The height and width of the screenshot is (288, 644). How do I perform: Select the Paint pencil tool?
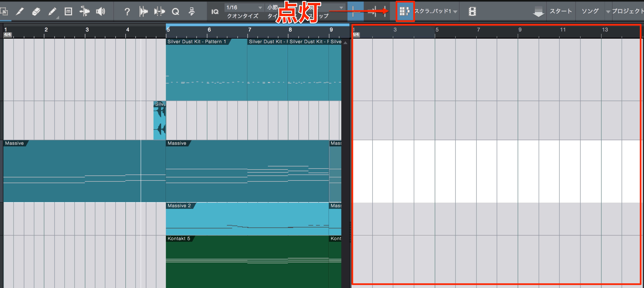(x=52, y=11)
